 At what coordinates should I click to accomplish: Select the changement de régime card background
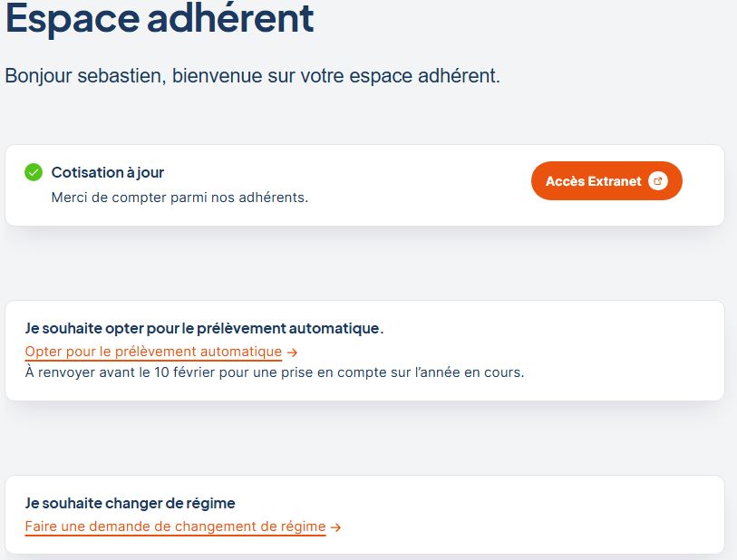364,515
